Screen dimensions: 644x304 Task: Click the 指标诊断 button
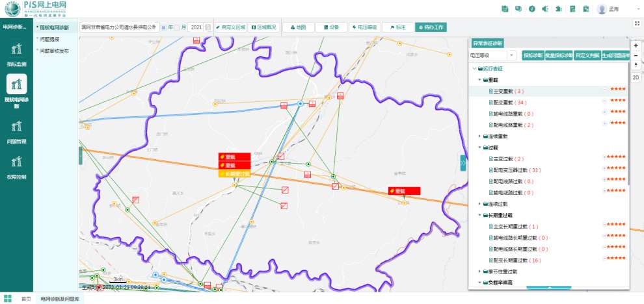pyautogui.click(x=531, y=56)
